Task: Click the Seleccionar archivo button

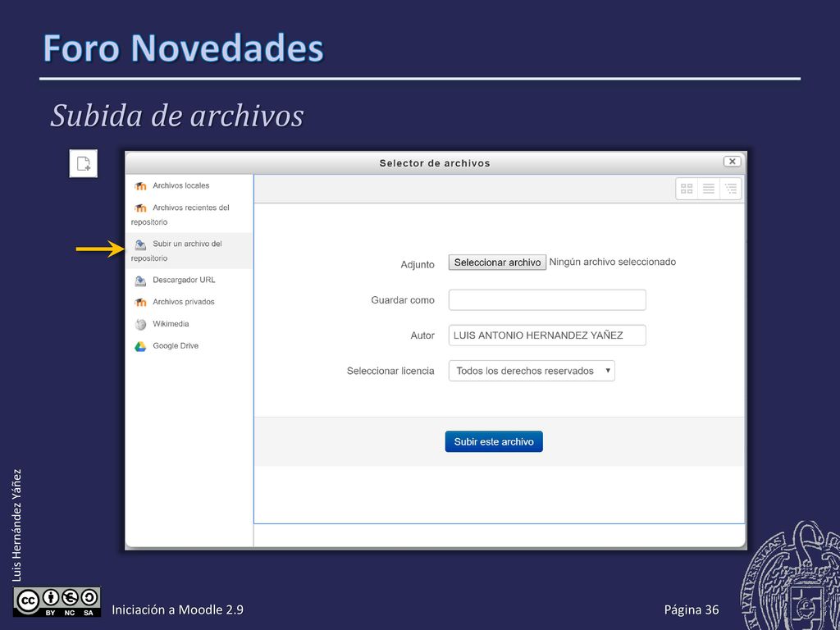Action: (497, 262)
